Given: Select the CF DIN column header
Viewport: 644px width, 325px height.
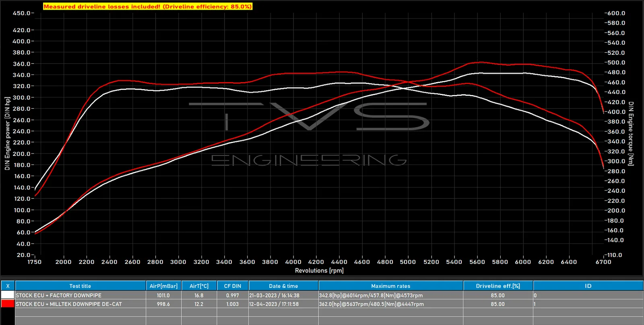Looking at the screenshot, I should click(x=233, y=286).
